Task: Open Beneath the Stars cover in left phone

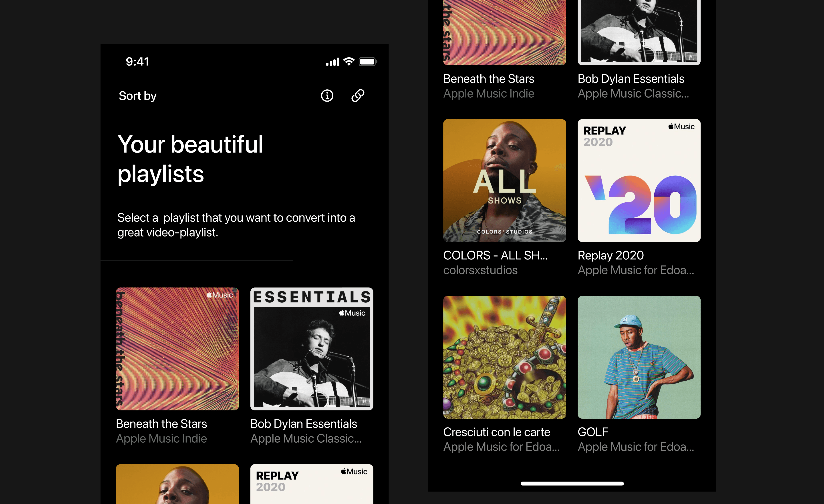Action: click(177, 349)
